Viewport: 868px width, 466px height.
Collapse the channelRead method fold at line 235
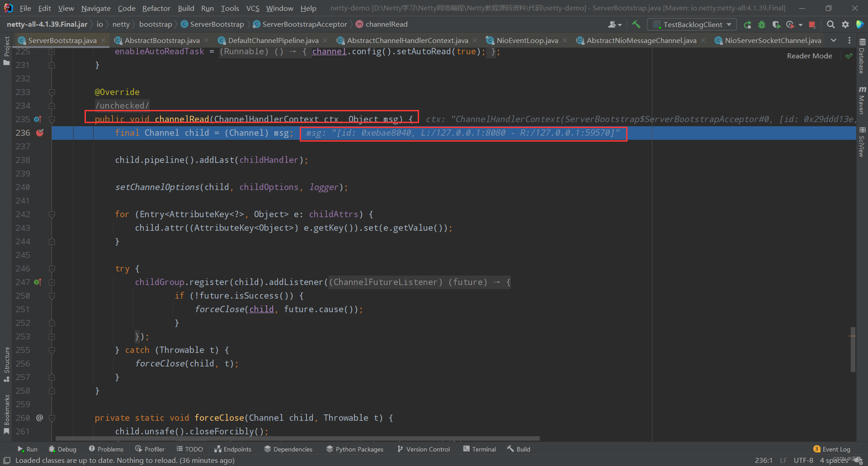point(52,119)
